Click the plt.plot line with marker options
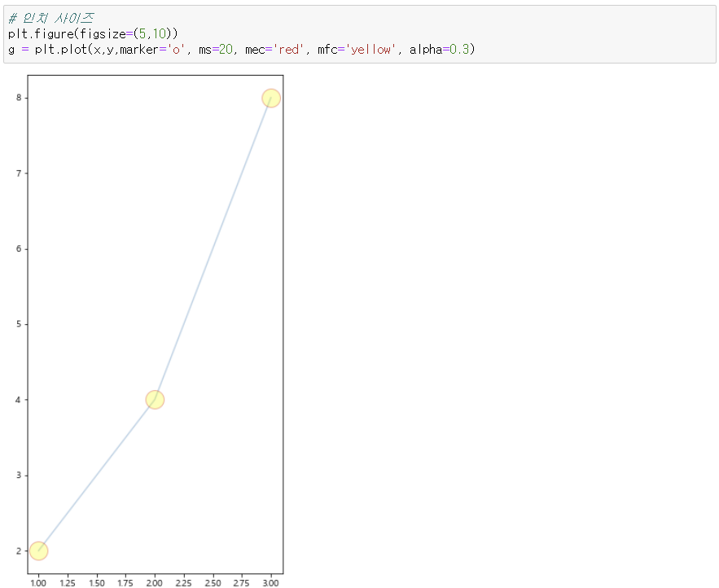719x588 pixels. (x=242, y=50)
